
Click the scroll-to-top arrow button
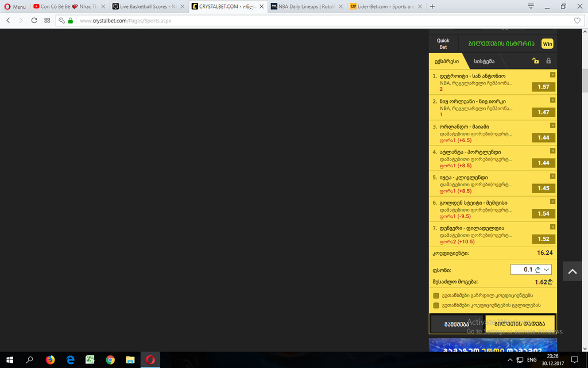[x=572, y=271]
